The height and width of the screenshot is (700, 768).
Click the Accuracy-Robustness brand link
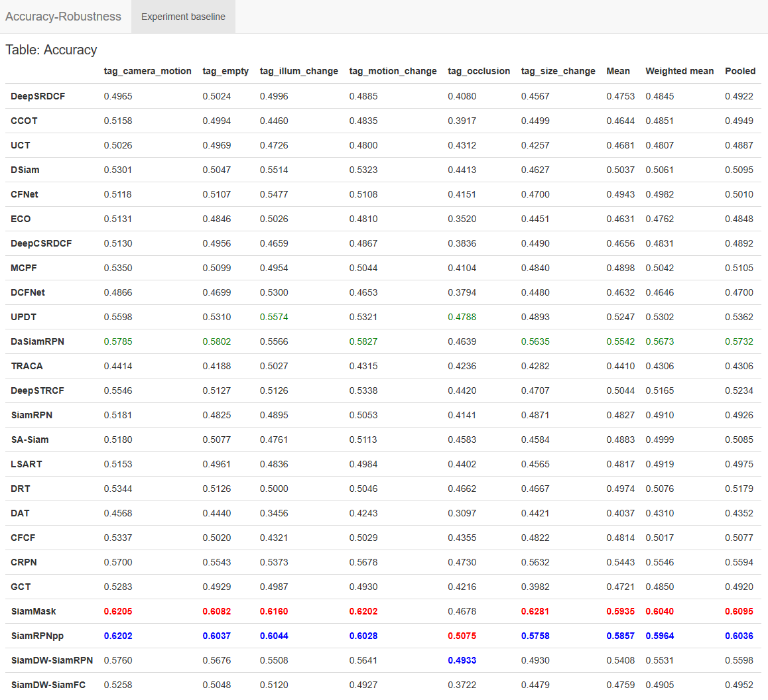(63, 17)
